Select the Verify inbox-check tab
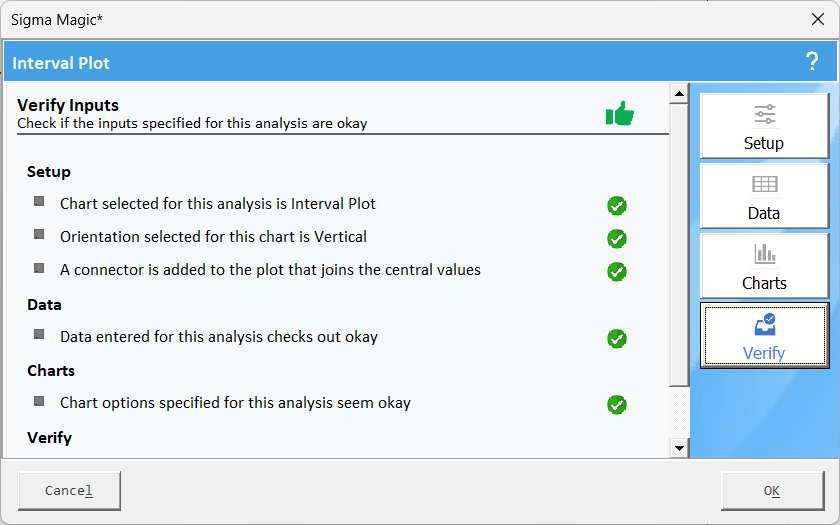Screen dimensions: 840x525 click(x=764, y=335)
